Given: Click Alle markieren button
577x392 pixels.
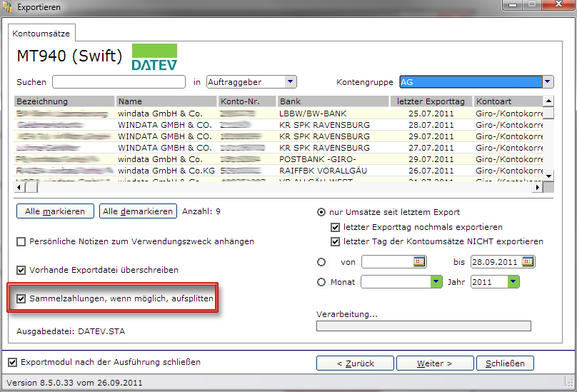Looking at the screenshot, I should coord(55,211).
